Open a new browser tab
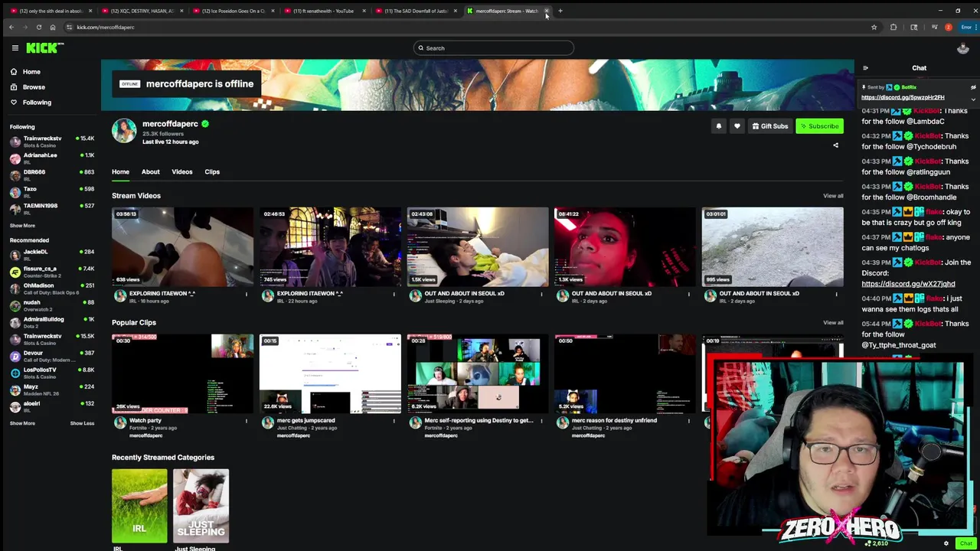 tap(560, 11)
